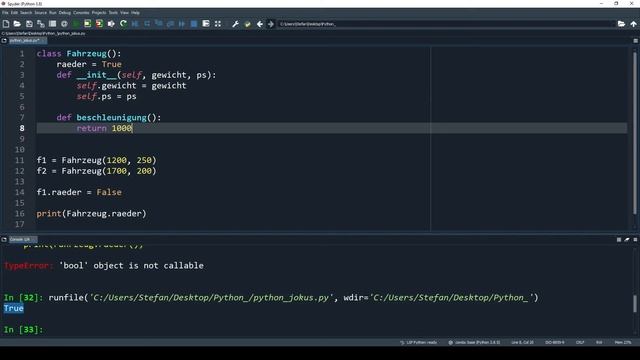The width and height of the screenshot is (640, 360).
Task: Click the LSP Python ready status
Action: pyautogui.click(x=418, y=342)
